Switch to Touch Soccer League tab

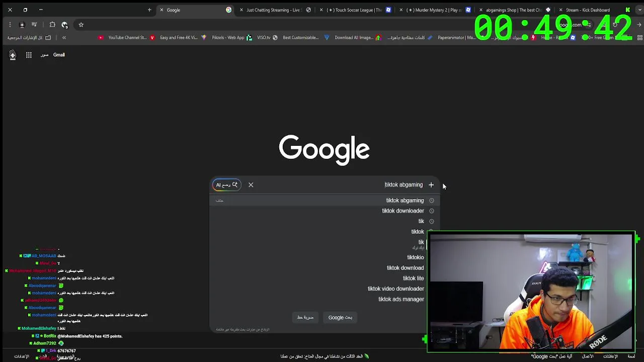point(355,10)
